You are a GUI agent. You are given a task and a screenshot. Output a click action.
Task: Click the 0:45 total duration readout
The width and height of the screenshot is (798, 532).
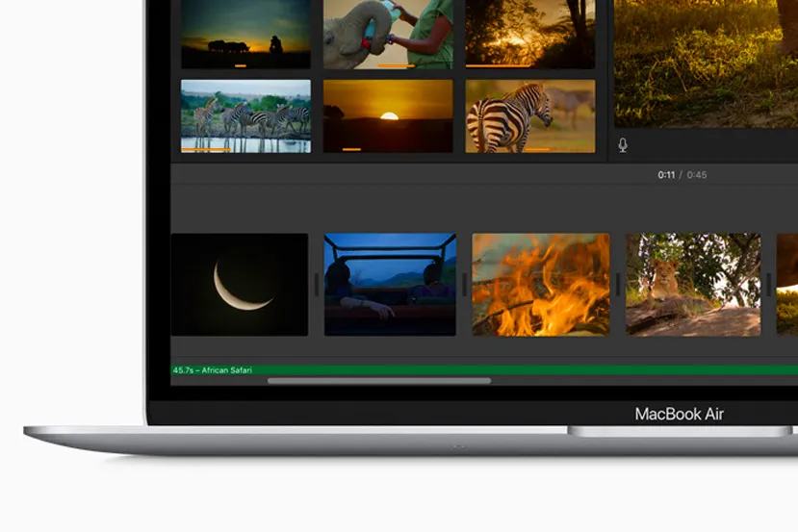click(x=697, y=175)
